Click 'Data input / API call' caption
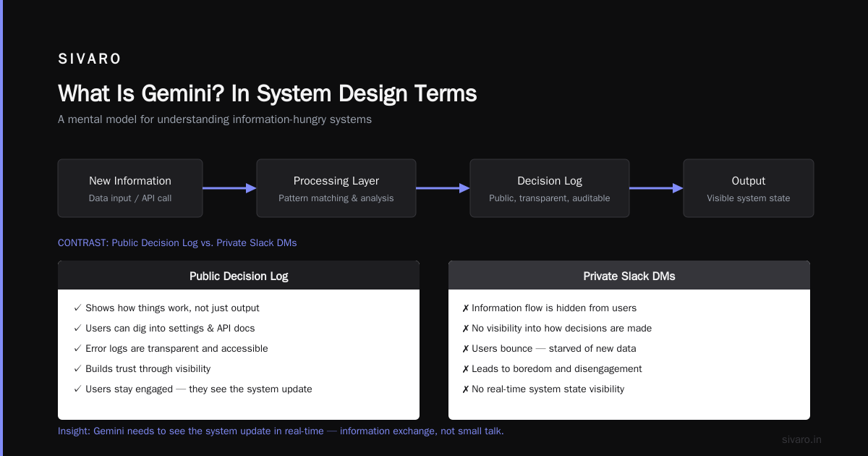The width and height of the screenshot is (868, 456). coord(130,198)
